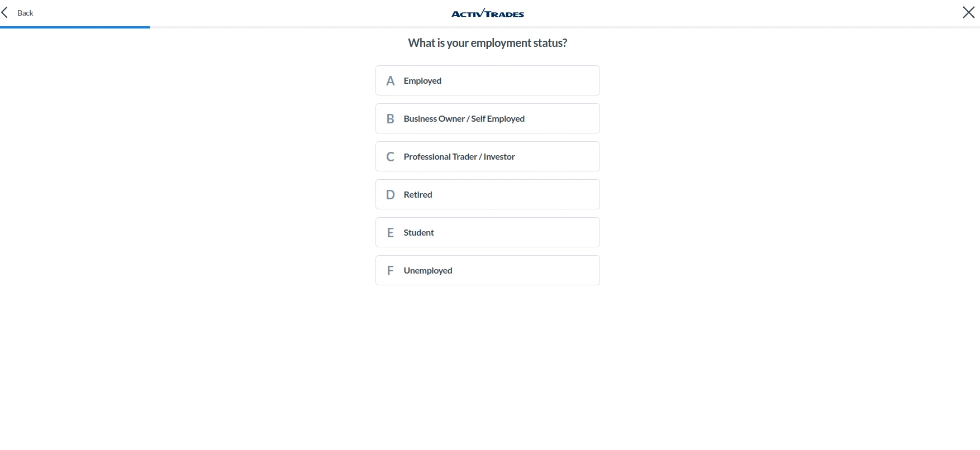Click the letter E shortcut indicator
Viewport: 980px width, 450px height.
pos(391,232)
